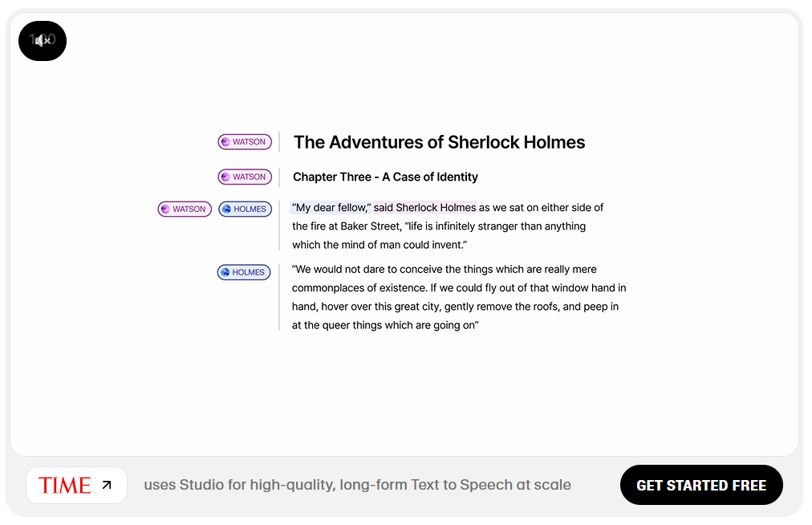The width and height of the screenshot is (812, 525).
Task: Select the title The Adventures of Sherlock Holmes
Action: (x=439, y=142)
